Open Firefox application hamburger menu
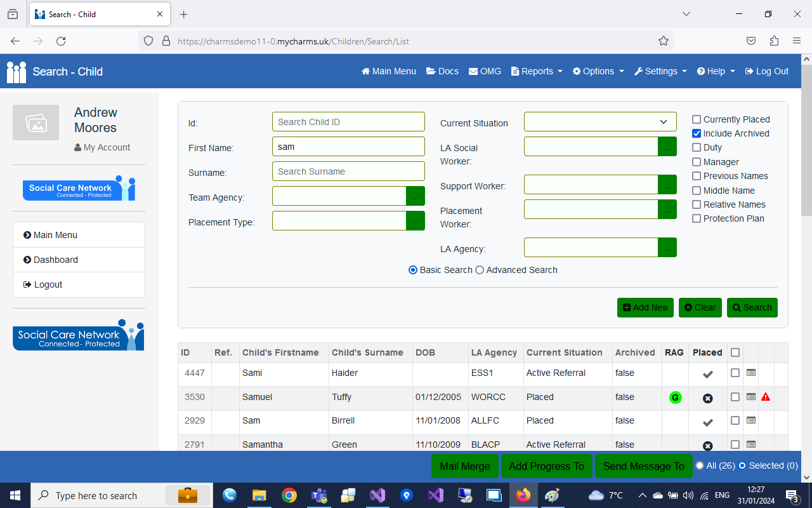Image resolution: width=812 pixels, height=508 pixels. (797, 41)
